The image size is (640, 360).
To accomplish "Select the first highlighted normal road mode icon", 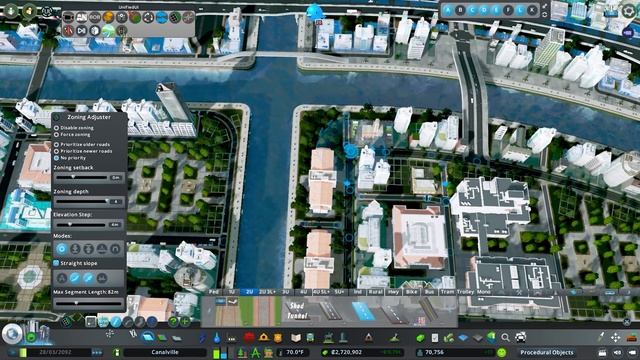I will point(62,249).
